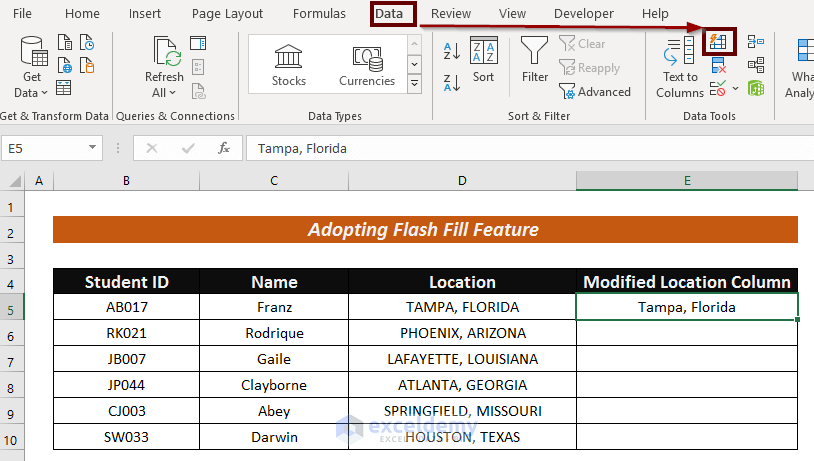
Task: Open the Existing Connections icon
Action: (x=87, y=65)
